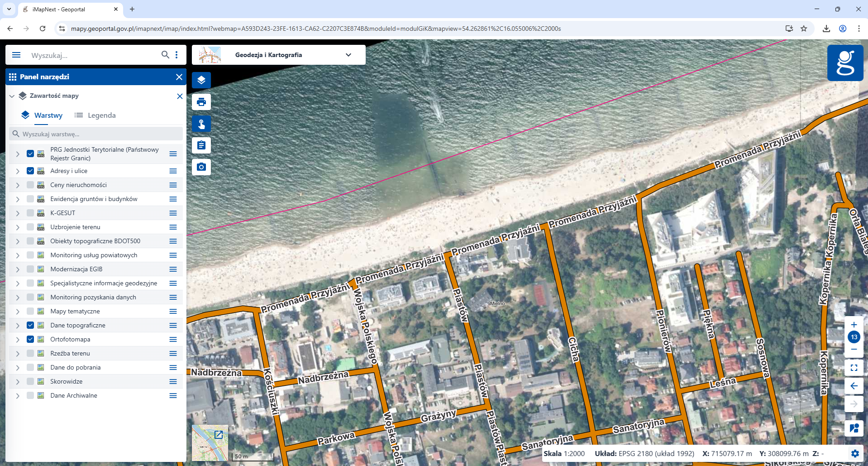Image resolution: width=868 pixels, height=466 pixels.
Task: Enable the Ceny nieruchomości layer
Action: point(30,185)
